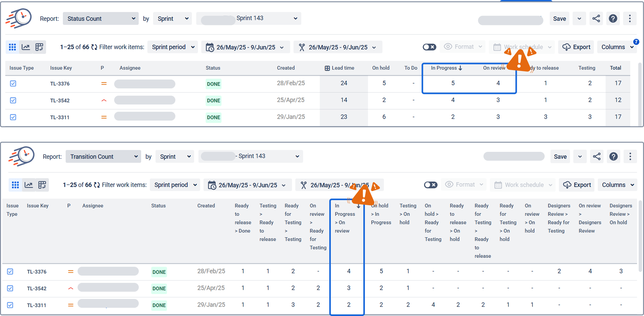This screenshot has height=316, width=644.
Task: Expand the Columns dropdown
Action: click(x=617, y=47)
